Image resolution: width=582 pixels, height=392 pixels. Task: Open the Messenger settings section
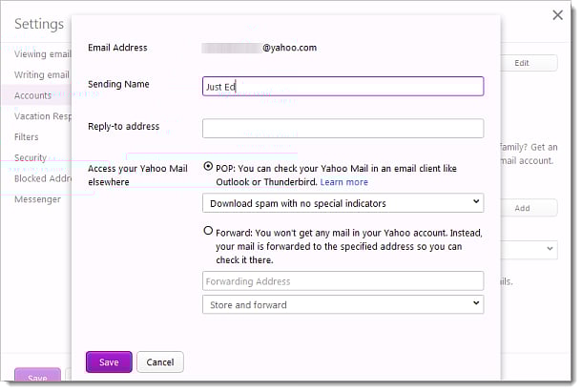(37, 199)
